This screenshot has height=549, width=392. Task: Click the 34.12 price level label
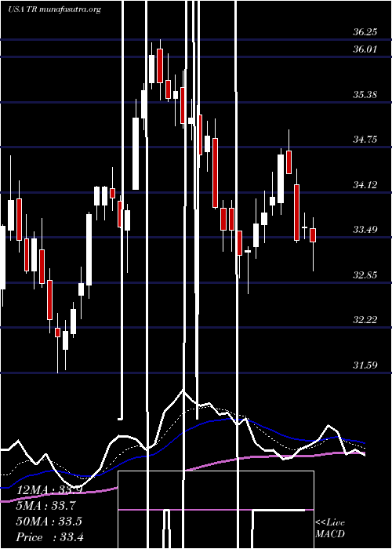point(365,184)
